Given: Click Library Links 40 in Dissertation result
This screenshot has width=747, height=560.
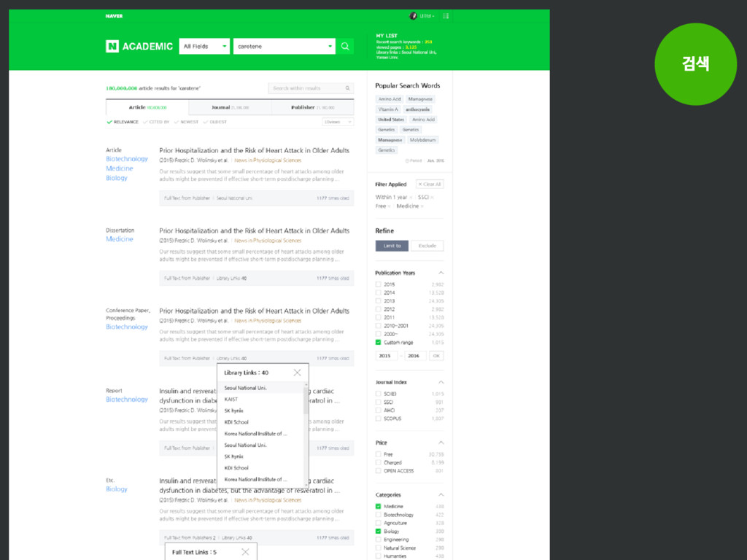Looking at the screenshot, I should (x=231, y=278).
